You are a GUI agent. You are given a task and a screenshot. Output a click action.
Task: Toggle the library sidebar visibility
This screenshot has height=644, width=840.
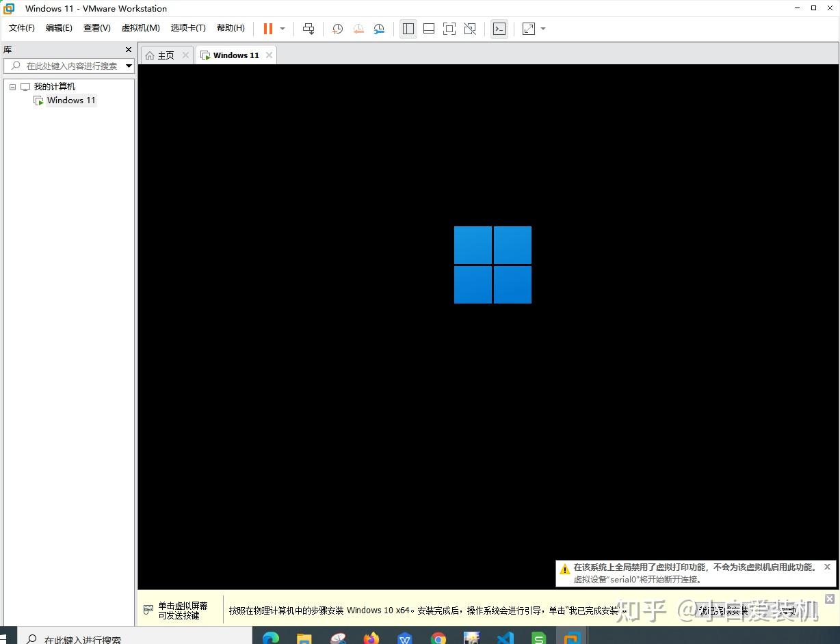pyautogui.click(x=408, y=28)
